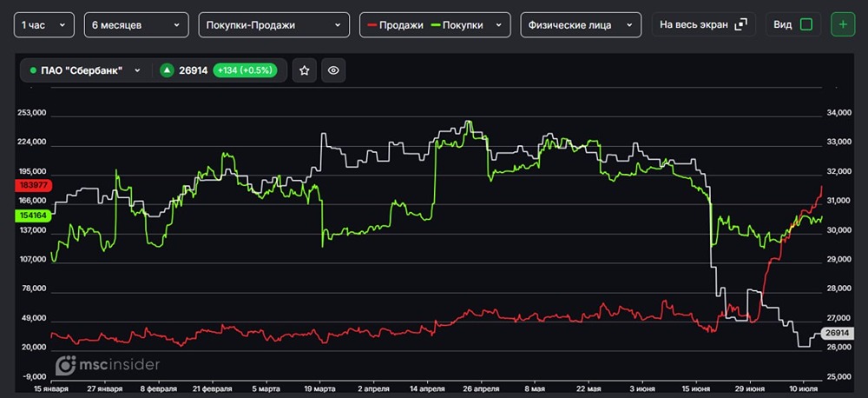Click the fullscreen expand arrows icon
The image size is (868, 398).
pyautogui.click(x=740, y=25)
